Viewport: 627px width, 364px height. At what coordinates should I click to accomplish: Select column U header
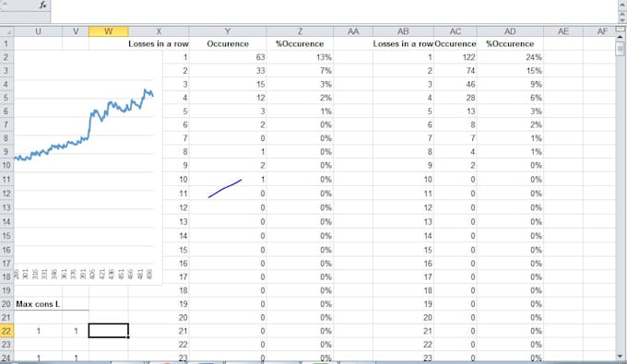coord(38,31)
